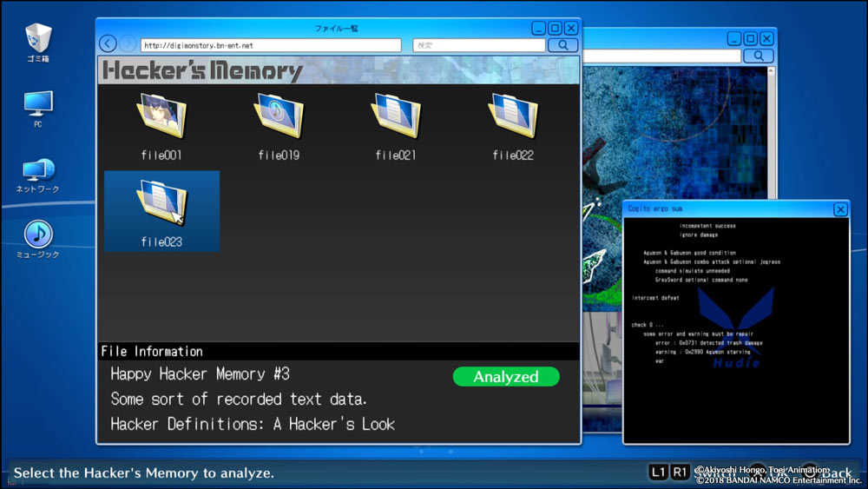
Task: Select the file022 folder
Action: pyautogui.click(x=513, y=120)
